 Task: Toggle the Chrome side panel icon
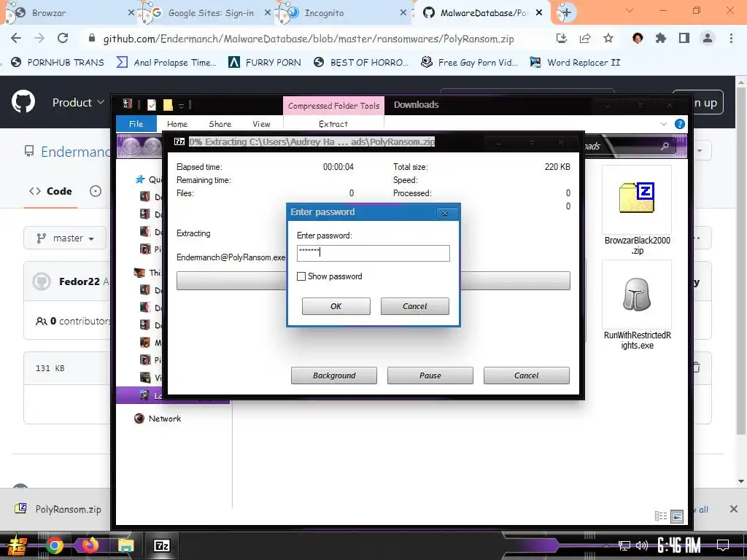[x=684, y=38]
